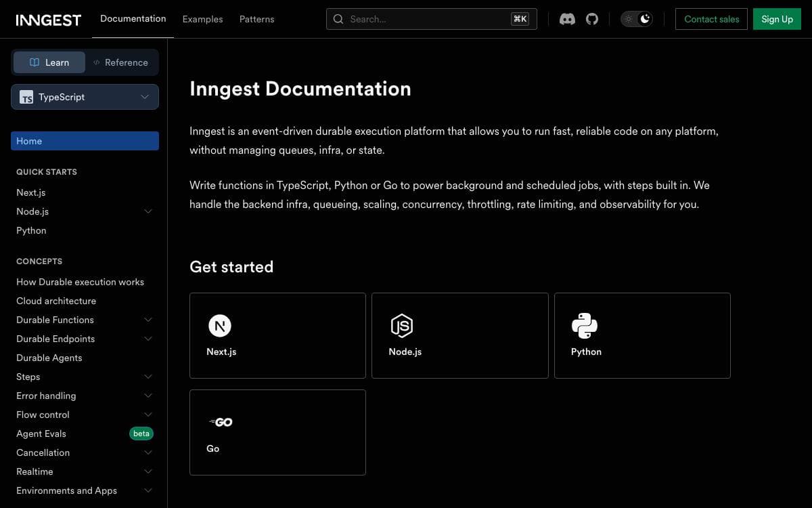The image size is (812, 508).
Task: Open the GitHub repository icon
Action: pyautogui.click(x=592, y=19)
